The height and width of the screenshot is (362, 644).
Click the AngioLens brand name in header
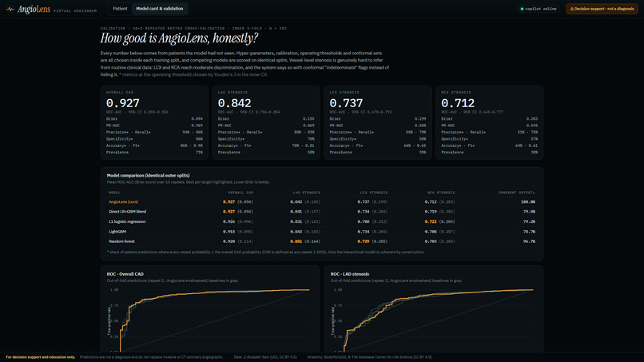(x=34, y=9)
